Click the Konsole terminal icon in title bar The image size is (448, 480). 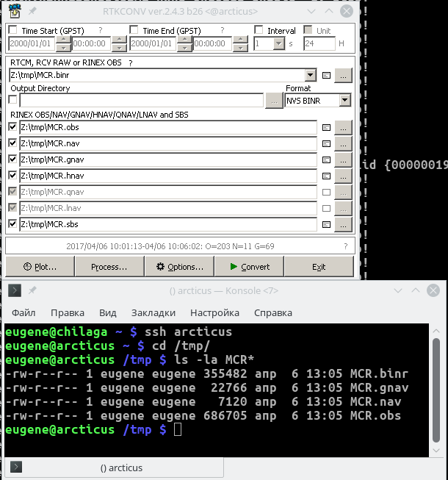[14, 290]
